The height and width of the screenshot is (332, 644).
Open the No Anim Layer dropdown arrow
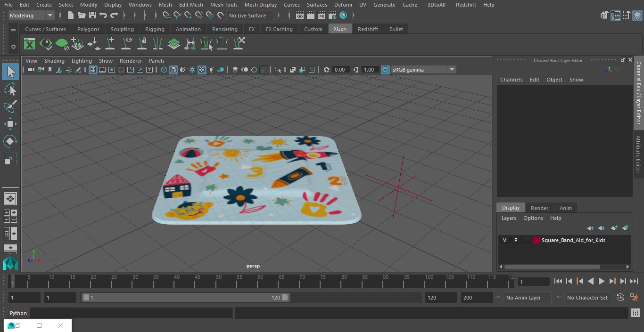(x=497, y=297)
